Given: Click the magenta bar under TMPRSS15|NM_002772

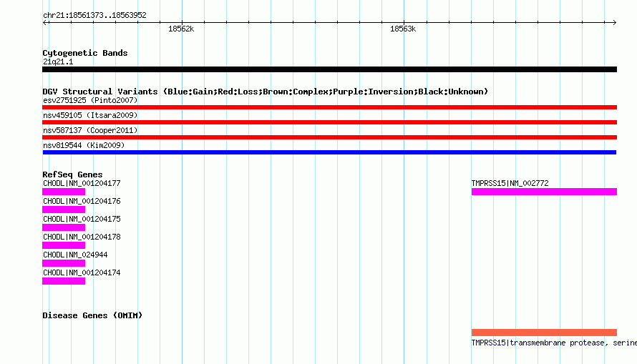Looking at the screenshot, I should 544,192.
